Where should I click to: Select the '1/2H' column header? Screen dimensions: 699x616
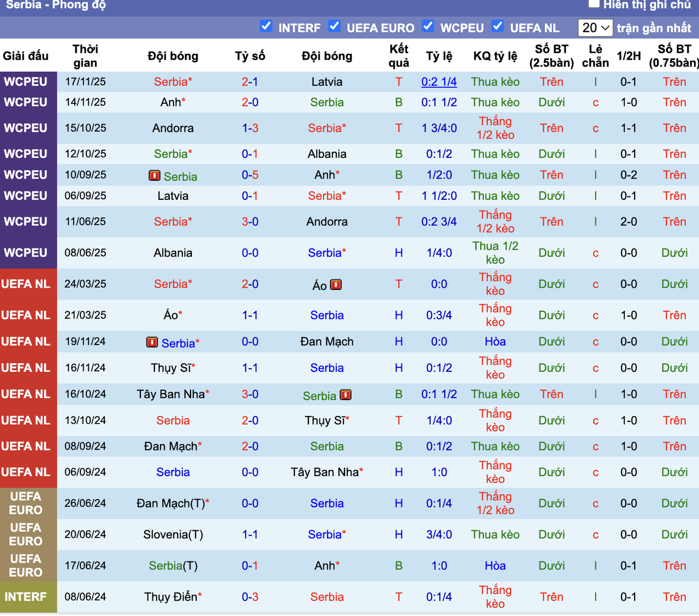click(x=629, y=56)
